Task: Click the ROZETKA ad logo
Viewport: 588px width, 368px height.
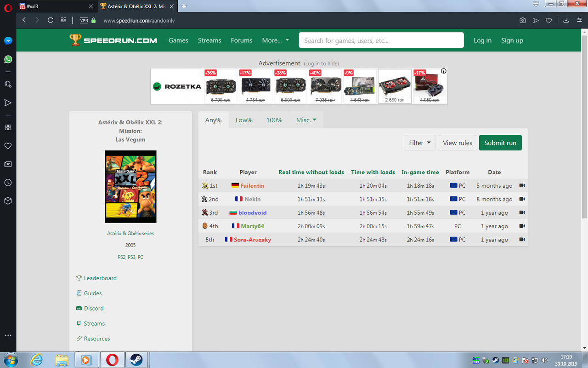Action: [177, 86]
